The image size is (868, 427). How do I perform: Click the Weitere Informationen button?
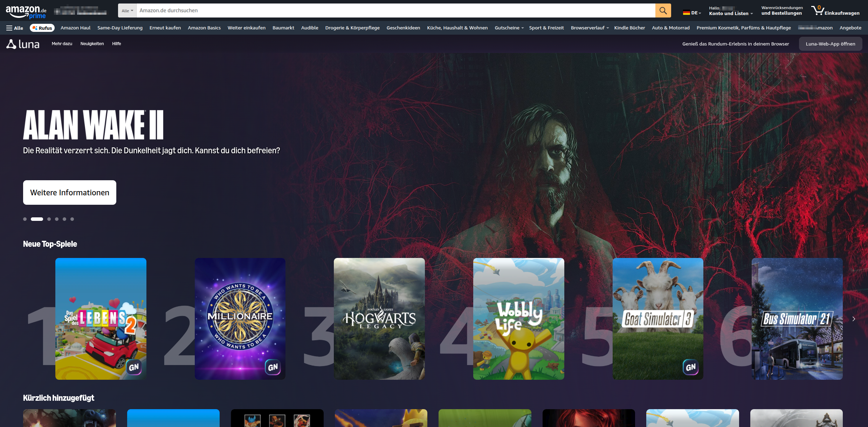click(x=70, y=192)
